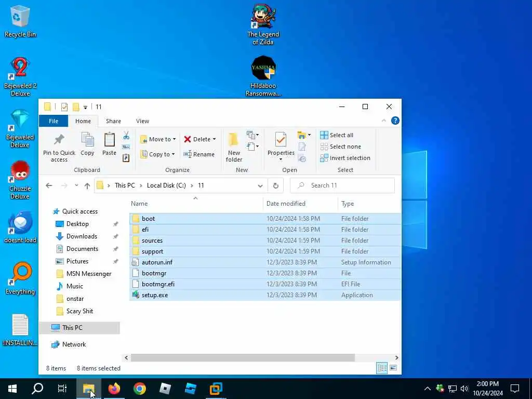This screenshot has width=532, height=399.
Task: Click the taskbar volume icon
Action: pyautogui.click(x=464, y=389)
